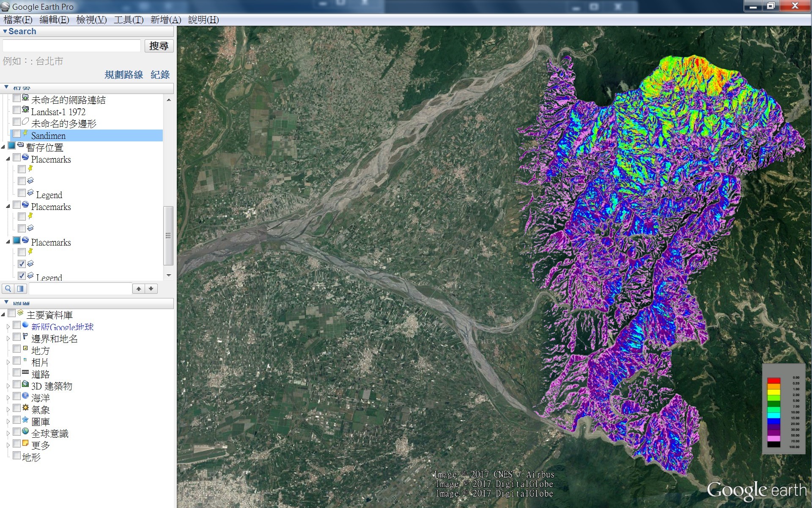Open the 編輯(E) menu

54,20
